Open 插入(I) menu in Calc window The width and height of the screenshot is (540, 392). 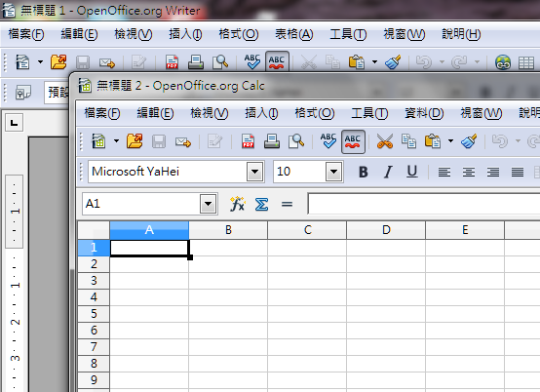(x=261, y=113)
